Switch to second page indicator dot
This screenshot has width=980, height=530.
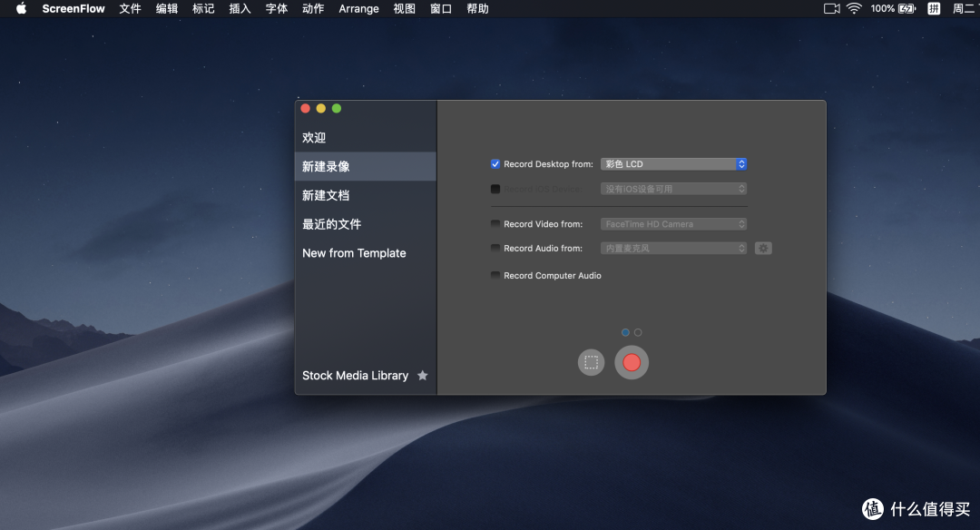coord(638,332)
